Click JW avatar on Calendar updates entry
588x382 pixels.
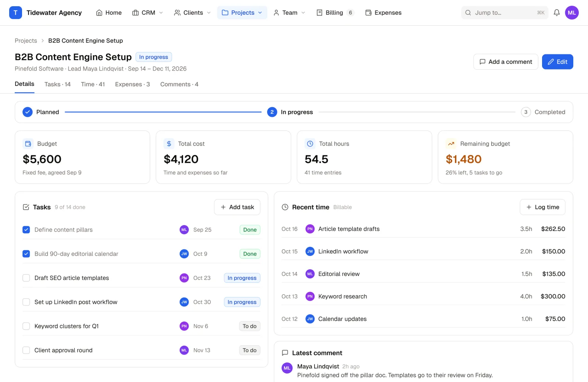pyautogui.click(x=310, y=319)
